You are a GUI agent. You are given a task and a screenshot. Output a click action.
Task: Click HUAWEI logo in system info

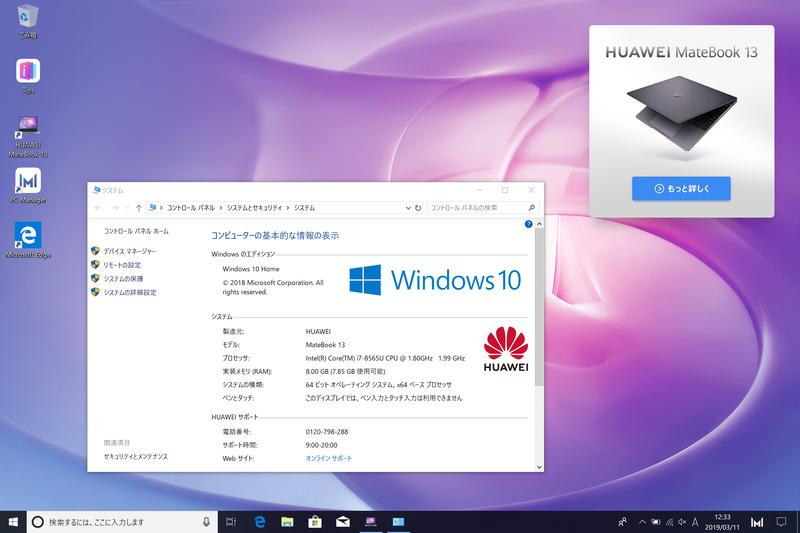[506, 349]
